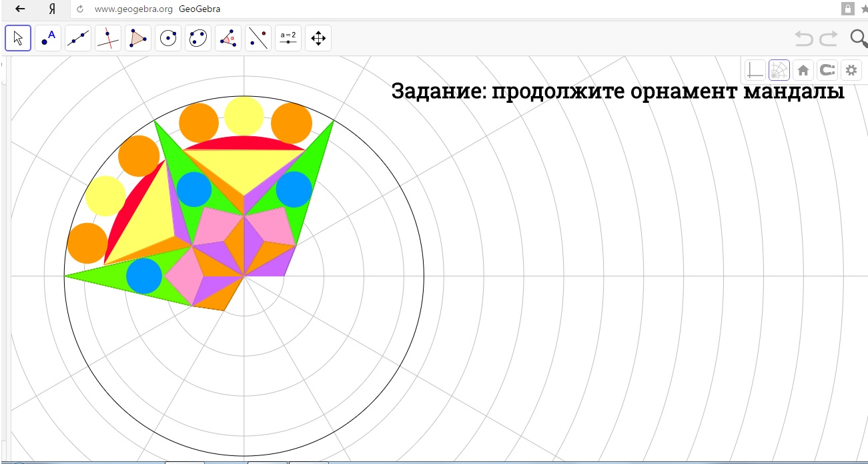868x464 pixels.
Task: Select Circle with Center through Point tool
Action: (x=168, y=38)
